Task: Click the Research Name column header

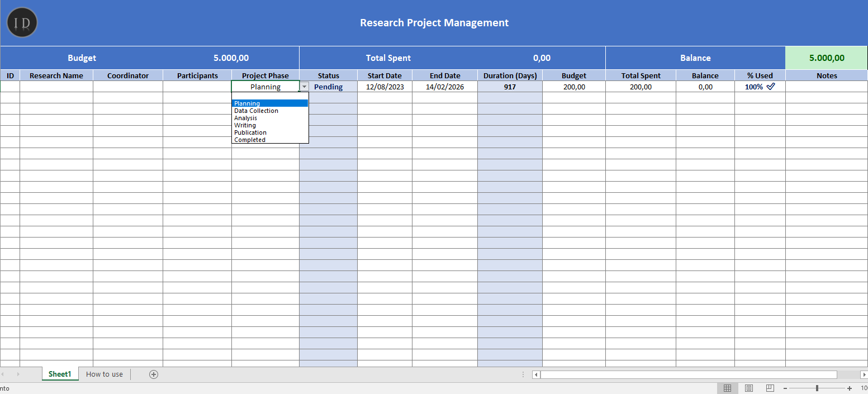Action: [x=56, y=75]
